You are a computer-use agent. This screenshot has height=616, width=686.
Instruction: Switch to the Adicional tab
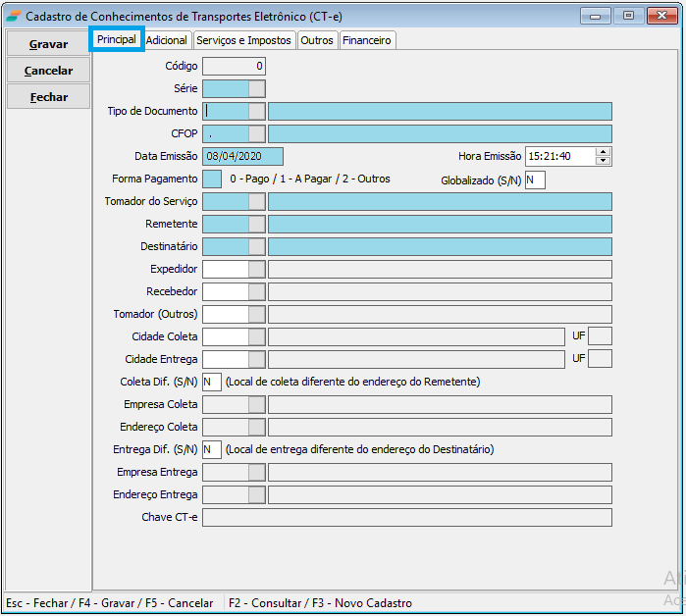(167, 40)
